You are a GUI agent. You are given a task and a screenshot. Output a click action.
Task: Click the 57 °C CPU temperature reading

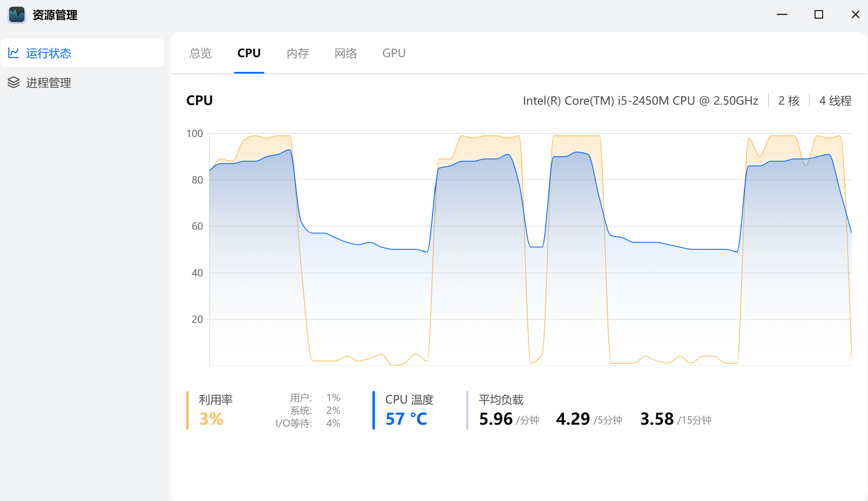(406, 419)
